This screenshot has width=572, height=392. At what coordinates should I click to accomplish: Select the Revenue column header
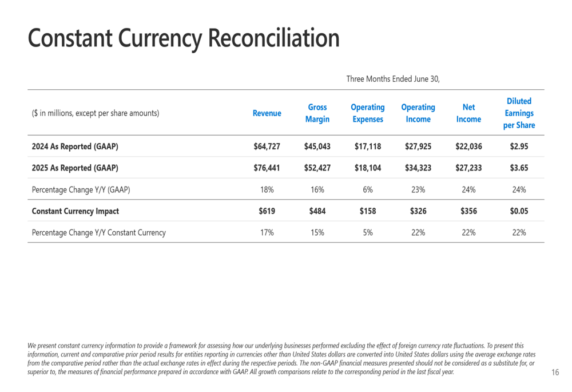[x=267, y=113]
